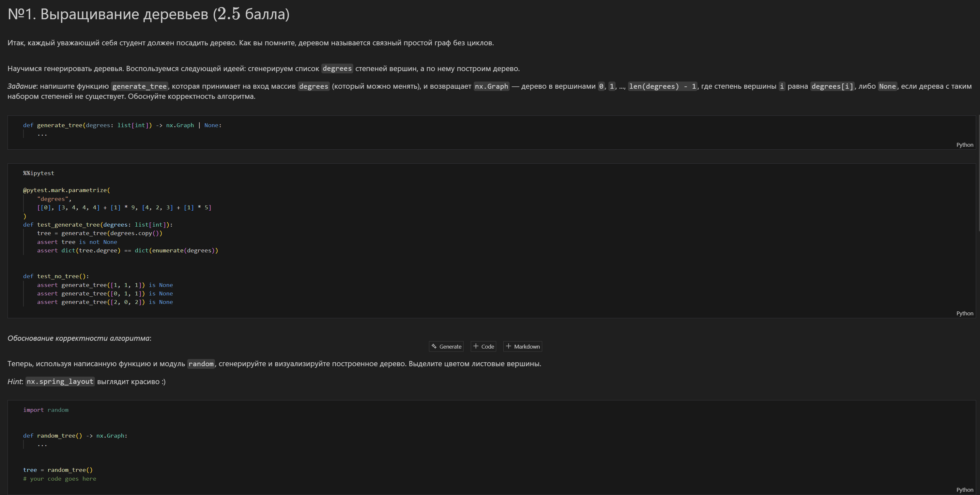Click the assert generate_tree([2, 0, 2]) line
Image resolution: width=980 pixels, height=495 pixels.
(x=105, y=302)
